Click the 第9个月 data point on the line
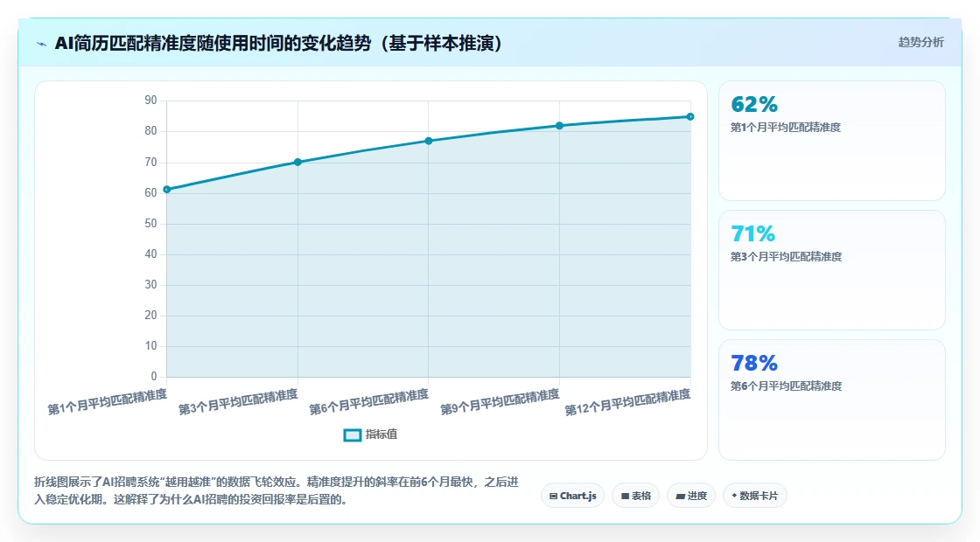 click(559, 126)
